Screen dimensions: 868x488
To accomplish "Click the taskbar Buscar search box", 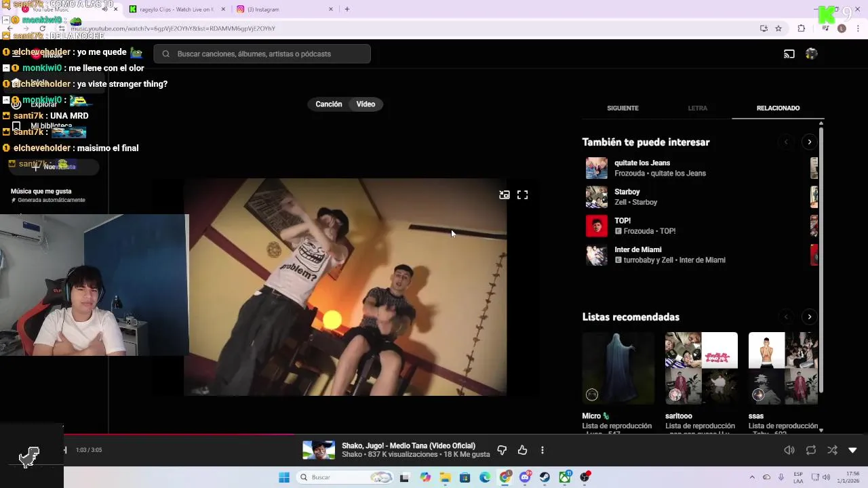I will click(344, 477).
